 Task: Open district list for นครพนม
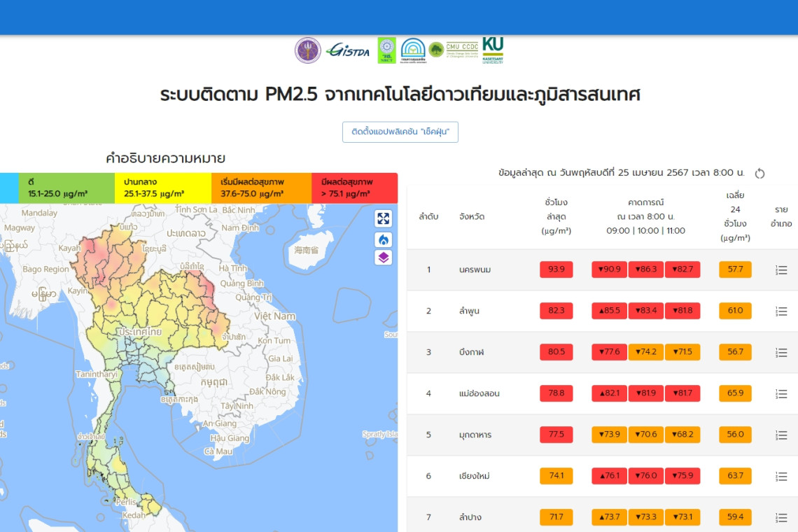[x=781, y=270]
